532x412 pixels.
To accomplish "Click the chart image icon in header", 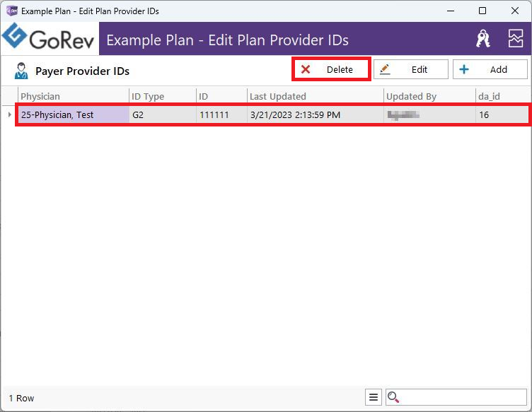I will [515, 38].
